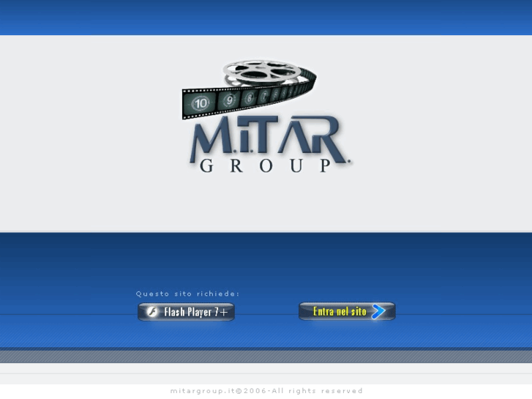532x399 pixels.
Task: Click the mitargroup.it 2006 copyright text
Action: point(266,391)
